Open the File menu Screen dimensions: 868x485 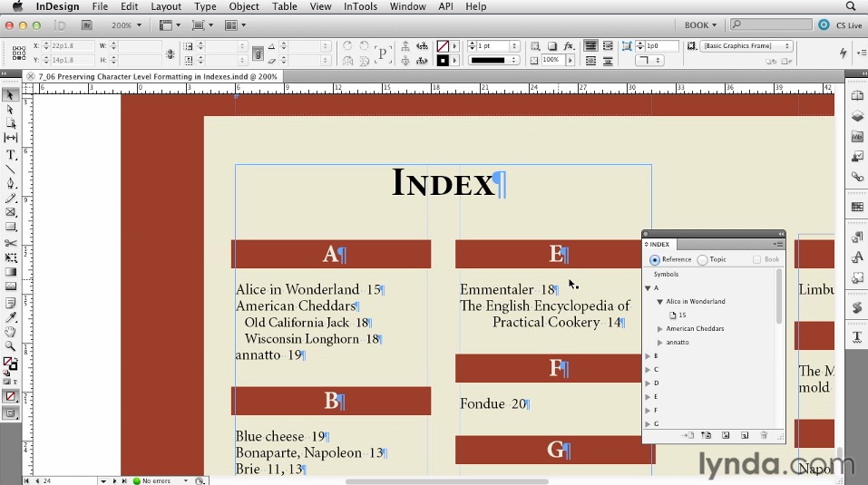(x=100, y=6)
